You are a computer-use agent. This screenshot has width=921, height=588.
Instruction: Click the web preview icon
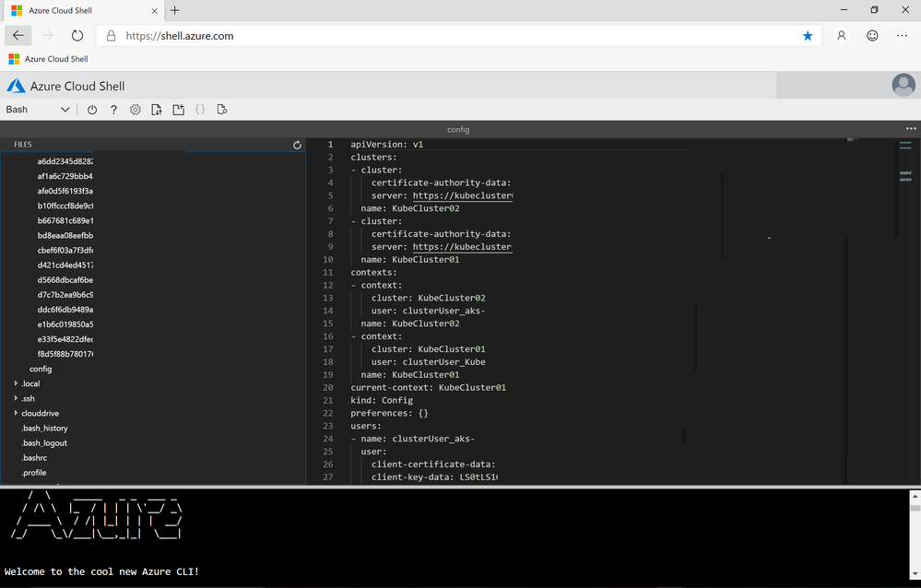point(221,110)
